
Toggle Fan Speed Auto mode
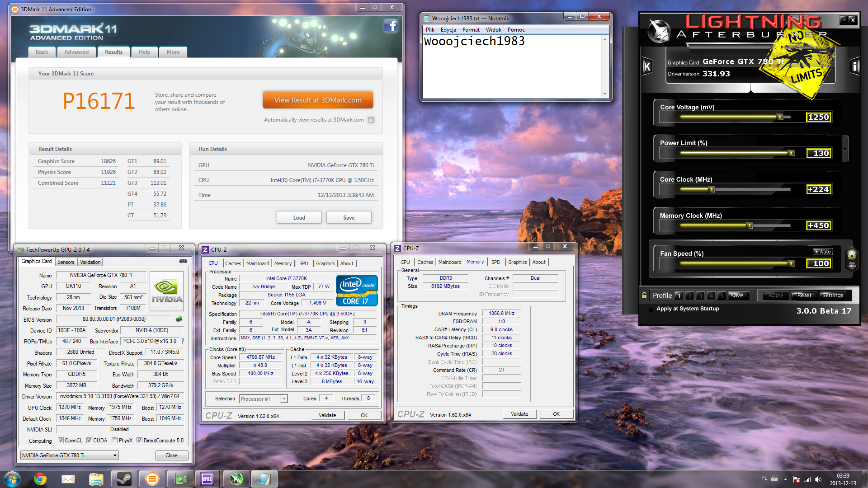point(822,252)
